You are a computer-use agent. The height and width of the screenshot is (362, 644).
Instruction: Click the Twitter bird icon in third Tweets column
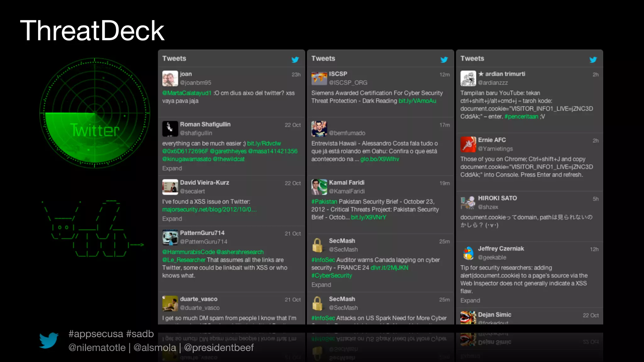593,59
